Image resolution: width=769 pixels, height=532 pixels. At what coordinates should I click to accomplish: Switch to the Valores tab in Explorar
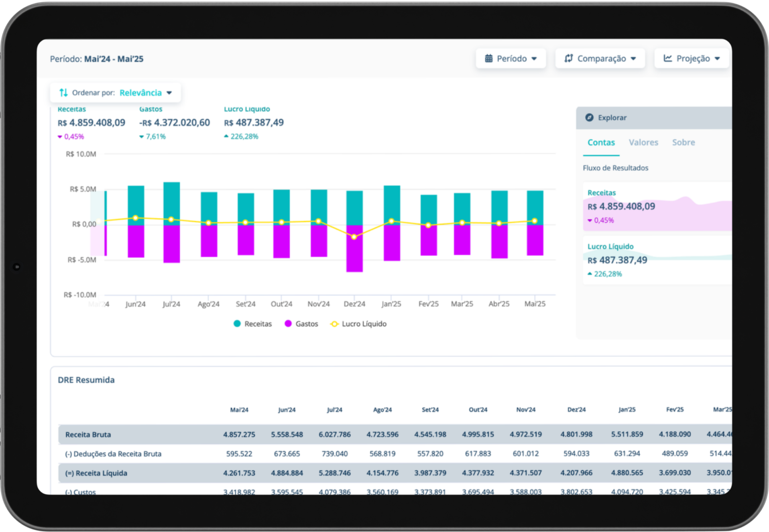(643, 142)
